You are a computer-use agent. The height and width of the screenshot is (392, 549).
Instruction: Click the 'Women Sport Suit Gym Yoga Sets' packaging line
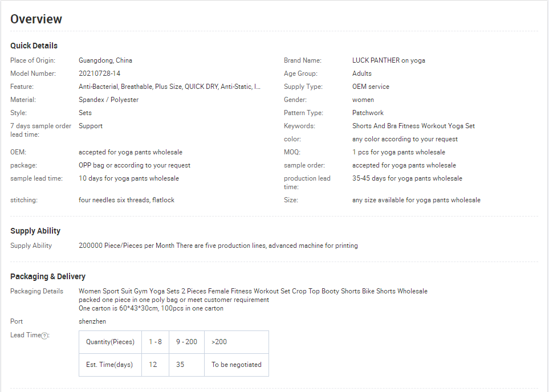tap(253, 291)
